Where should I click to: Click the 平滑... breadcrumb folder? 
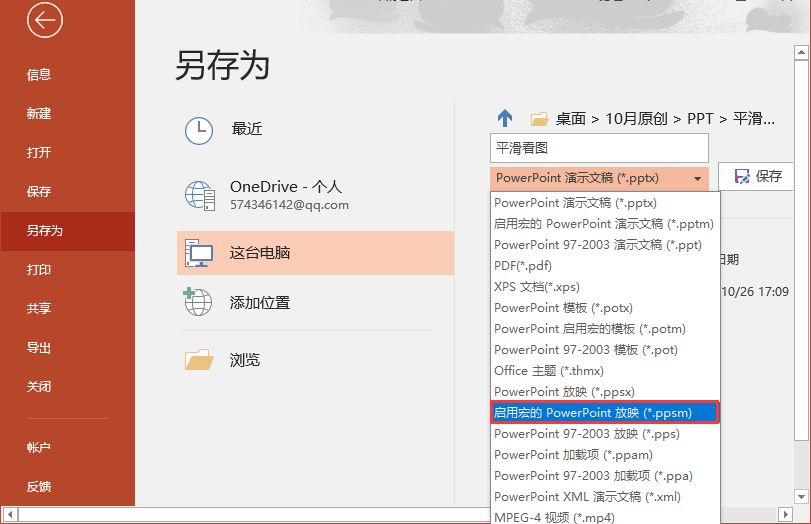(754, 119)
